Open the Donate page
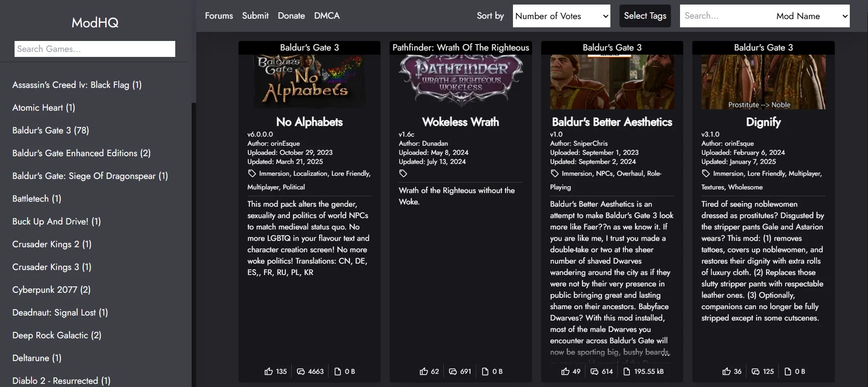The image size is (868, 387). (x=291, y=15)
